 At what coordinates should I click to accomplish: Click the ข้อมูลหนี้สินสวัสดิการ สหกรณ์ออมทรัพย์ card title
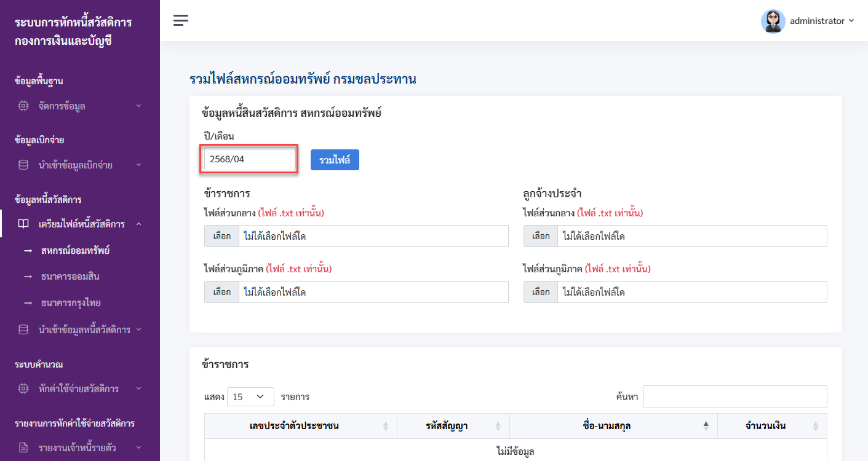click(x=292, y=113)
